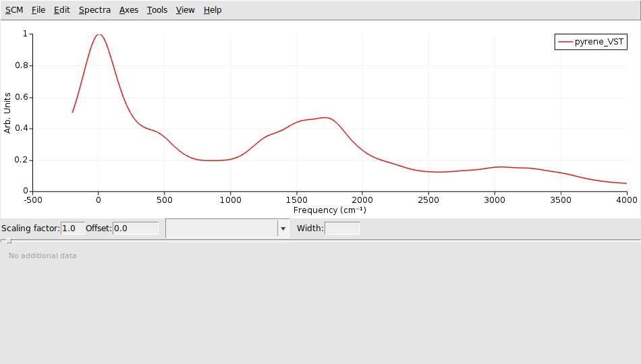Click the Arb. Units vertical axis label

[x=7, y=113]
